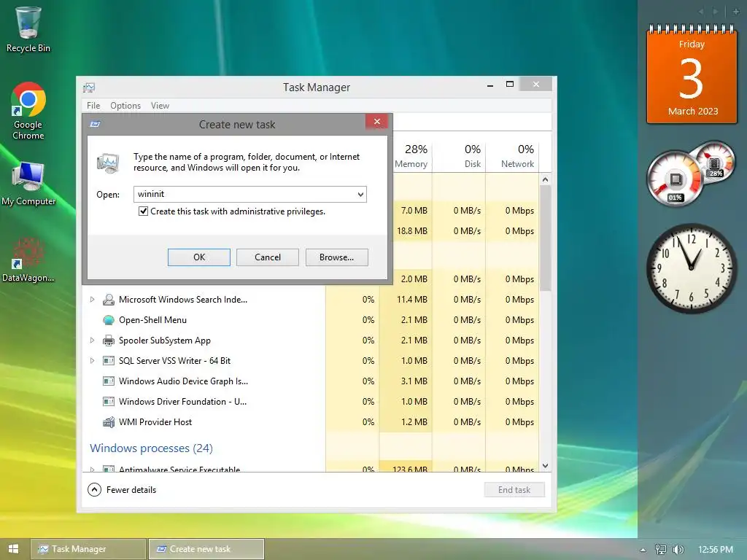Select the Windows Audio Device Graph icon
This screenshot has height=560, width=747.
[x=109, y=381]
